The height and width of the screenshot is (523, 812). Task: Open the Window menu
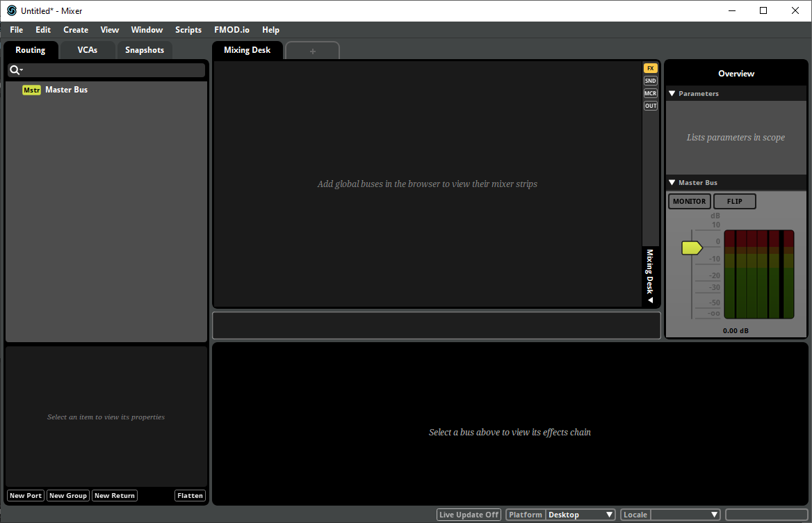[147, 30]
